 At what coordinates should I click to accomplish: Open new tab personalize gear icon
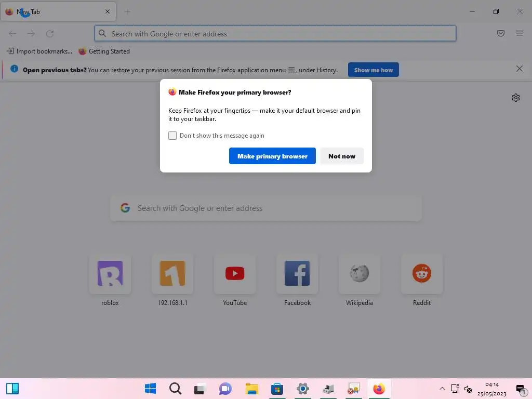click(x=516, y=98)
